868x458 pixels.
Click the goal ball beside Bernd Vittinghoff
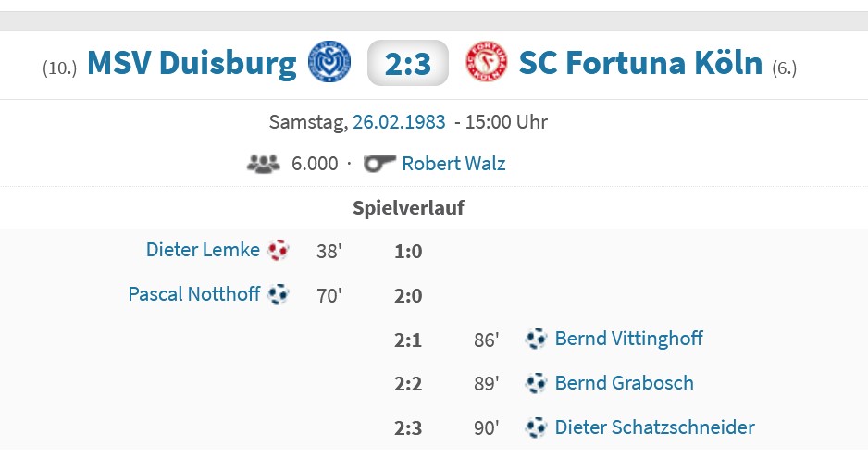(x=536, y=339)
